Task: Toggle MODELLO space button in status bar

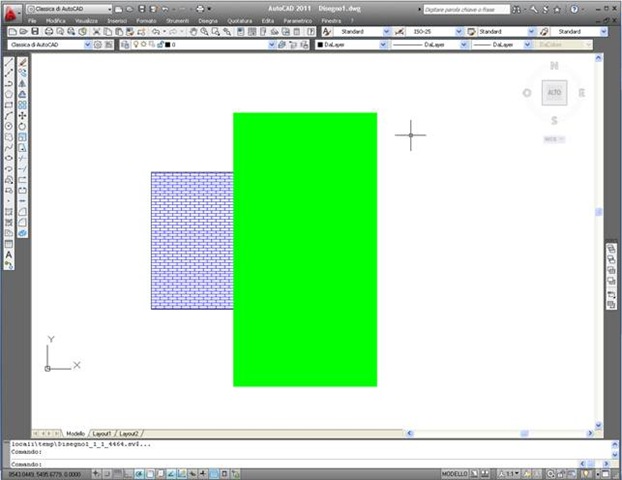Action: click(x=454, y=474)
